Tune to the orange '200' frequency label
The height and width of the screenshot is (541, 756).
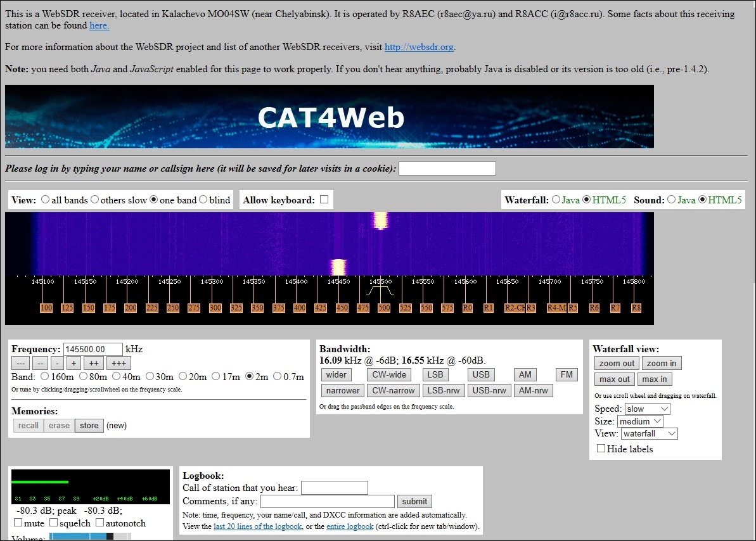coord(130,308)
